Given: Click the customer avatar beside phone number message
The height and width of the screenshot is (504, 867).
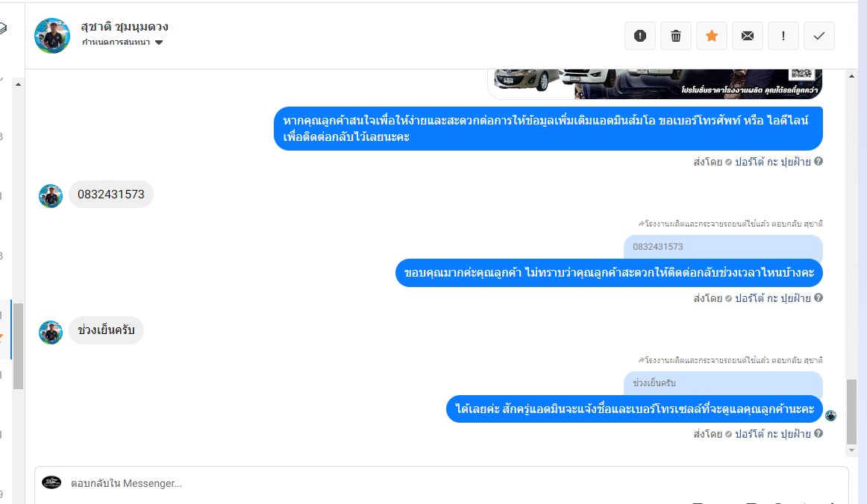Looking at the screenshot, I should pyautogui.click(x=50, y=196).
